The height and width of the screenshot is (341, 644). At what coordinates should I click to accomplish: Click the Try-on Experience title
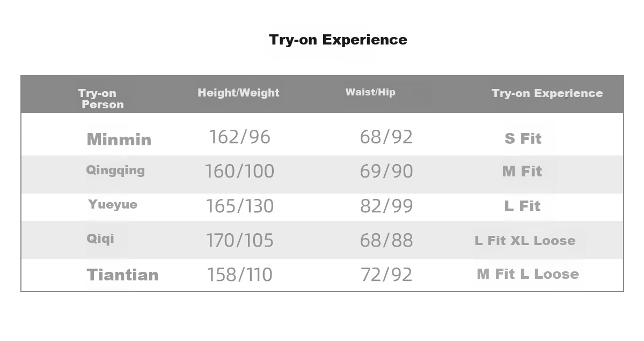point(338,40)
